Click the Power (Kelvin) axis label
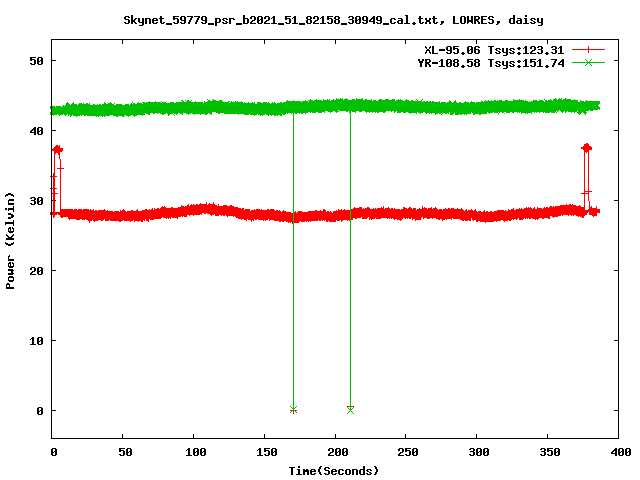 pos(10,241)
